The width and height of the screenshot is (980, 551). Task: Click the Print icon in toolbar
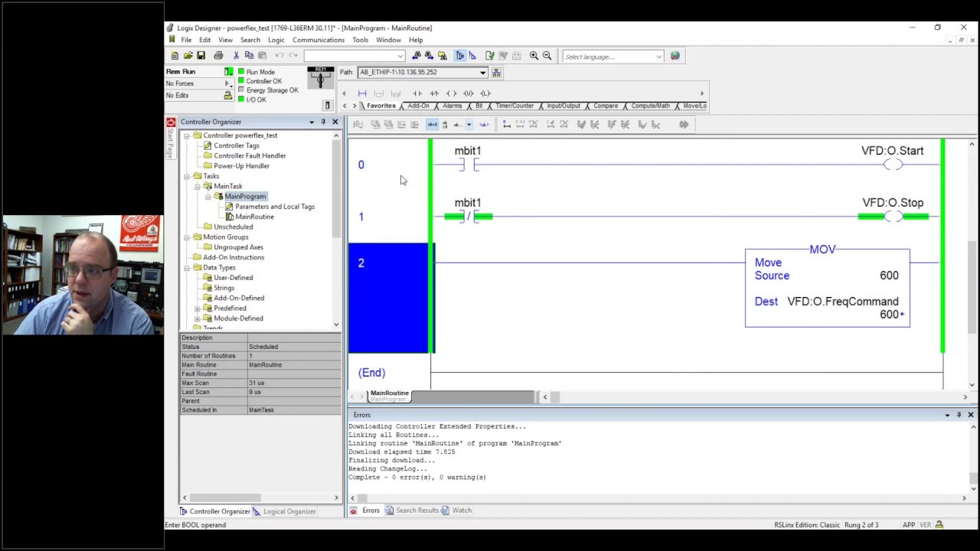coord(218,56)
